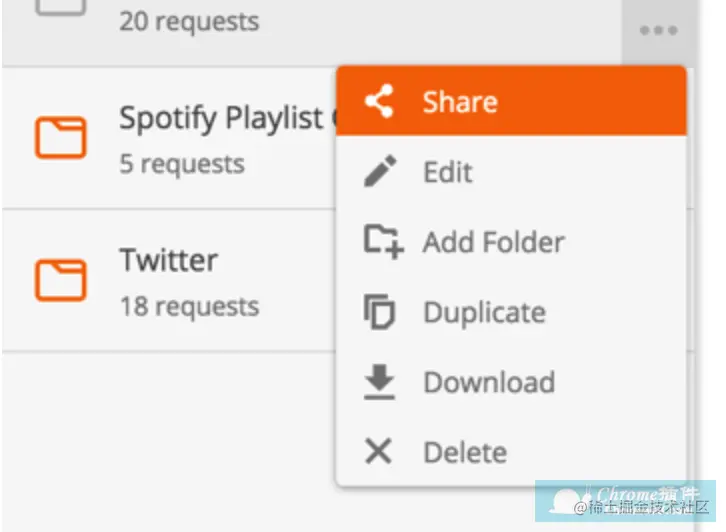726x532 pixels.
Task: Choose Delete from the collection menu
Action: point(511,452)
